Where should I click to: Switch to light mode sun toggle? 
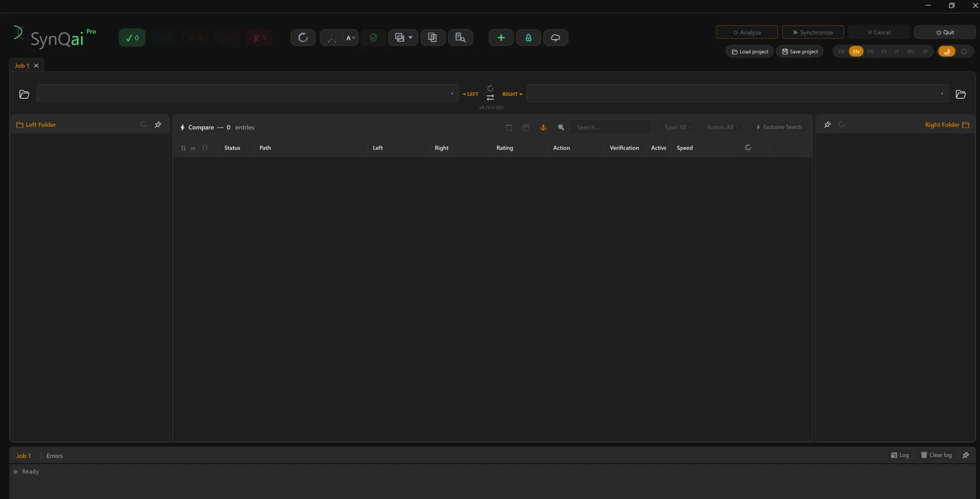(x=964, y=51)
